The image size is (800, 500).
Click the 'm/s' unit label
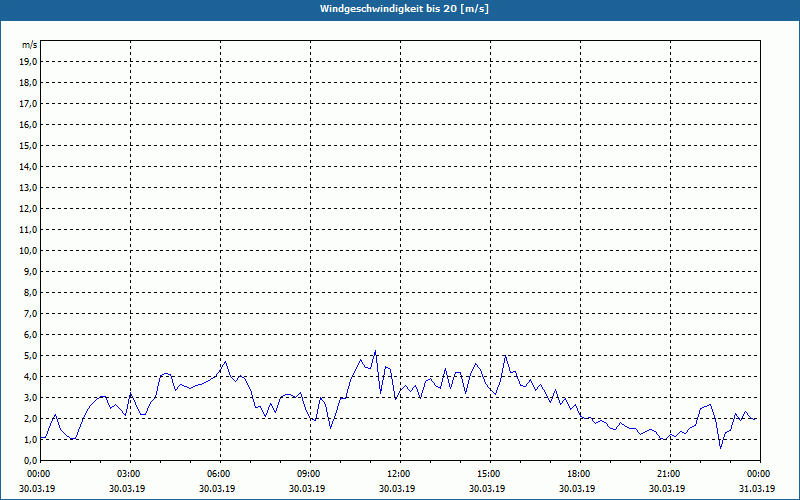(x=29, y=45)
